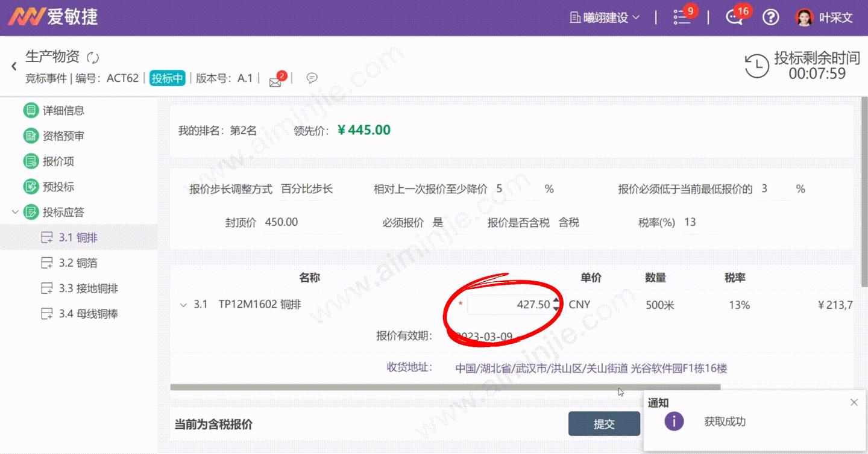Select the 资格预审 sidebar icon
The image size is (868, 454).
(31, 135)
